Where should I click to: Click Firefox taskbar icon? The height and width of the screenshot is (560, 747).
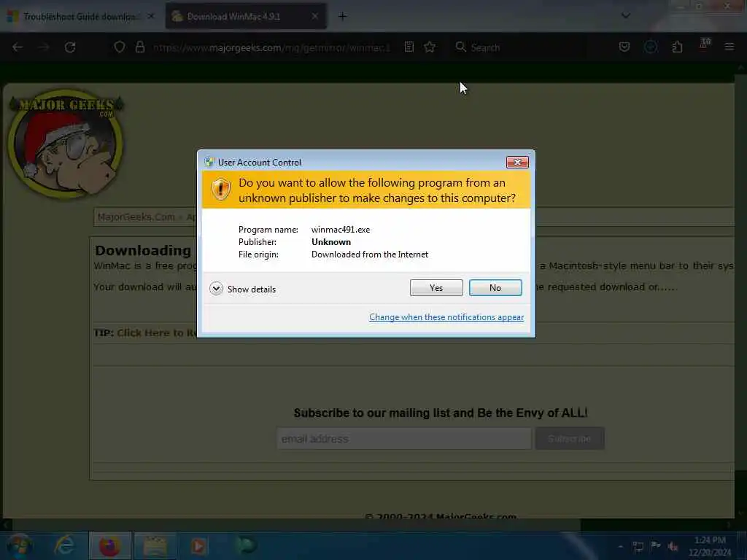109,545
